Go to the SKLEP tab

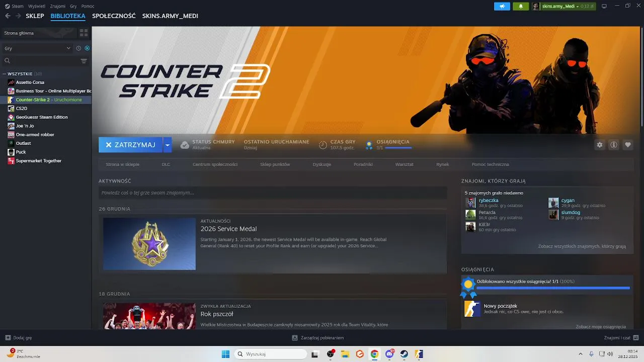[x=35, y=16]
